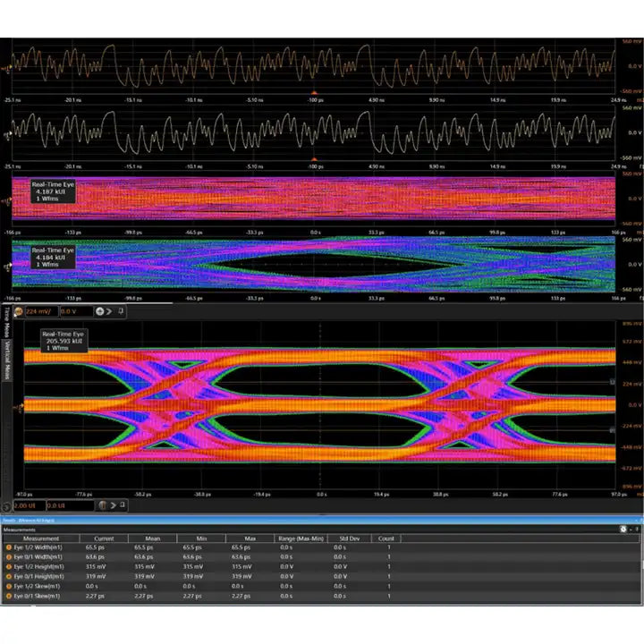Click the 224 mV/ vertical scale field
The width and height of the screenshot is (644, 644).
click(x=40, y=311)
